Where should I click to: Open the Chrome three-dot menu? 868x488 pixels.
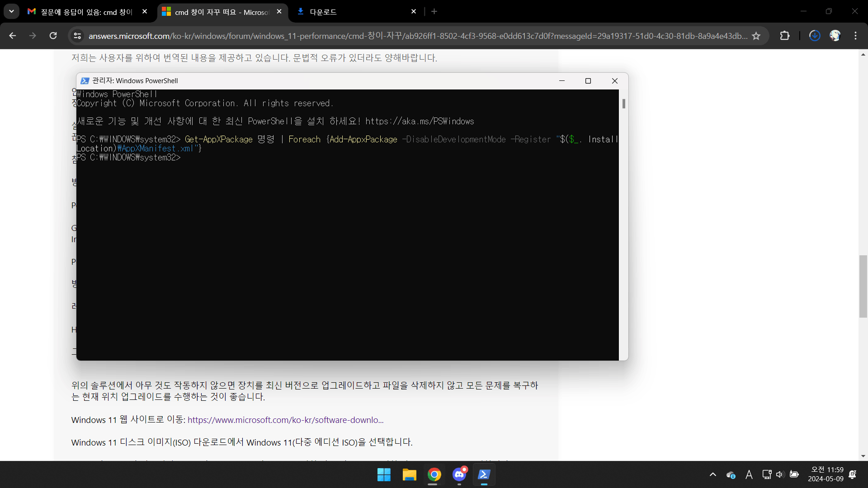pyautogui.click(x=856, y=36)
